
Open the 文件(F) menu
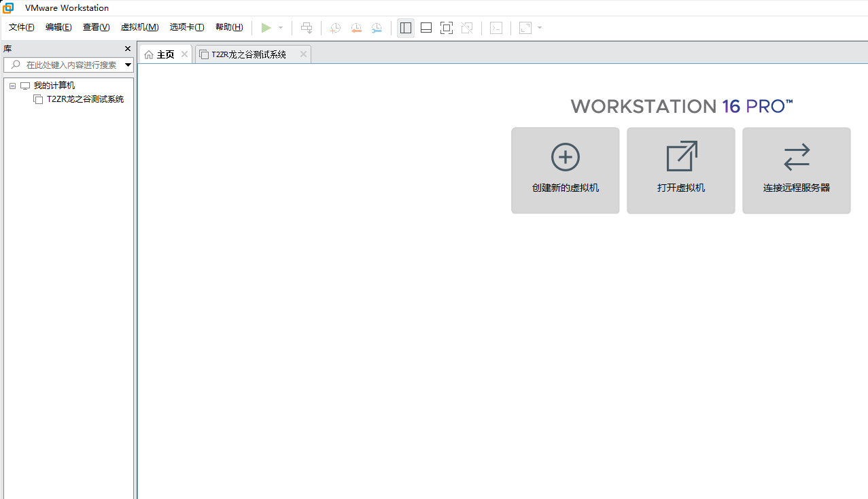coord(22,27)
